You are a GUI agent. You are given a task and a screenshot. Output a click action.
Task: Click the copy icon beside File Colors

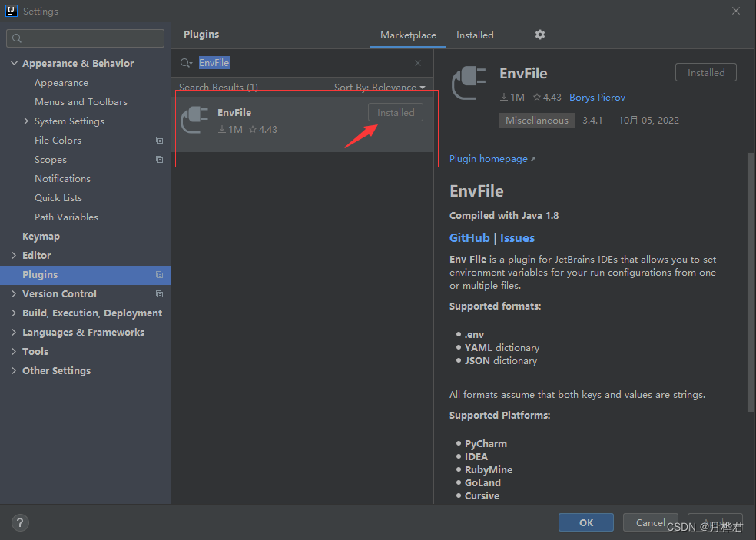click(159, 141)
